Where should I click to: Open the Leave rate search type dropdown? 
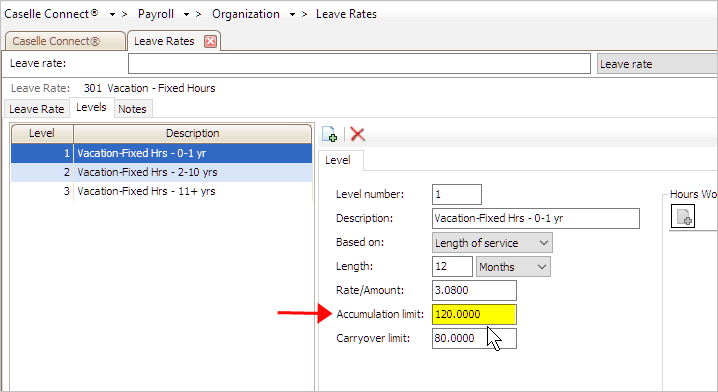657,64
